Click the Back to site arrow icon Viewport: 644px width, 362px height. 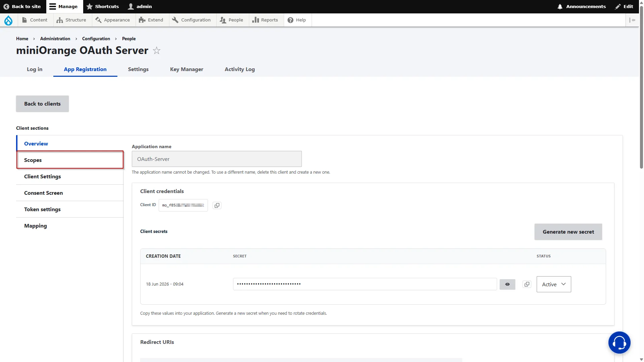tap(6, 6)
